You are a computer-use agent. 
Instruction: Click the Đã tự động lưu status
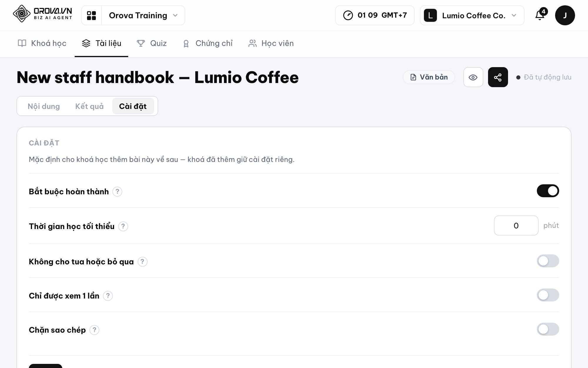tap(544, 77)
